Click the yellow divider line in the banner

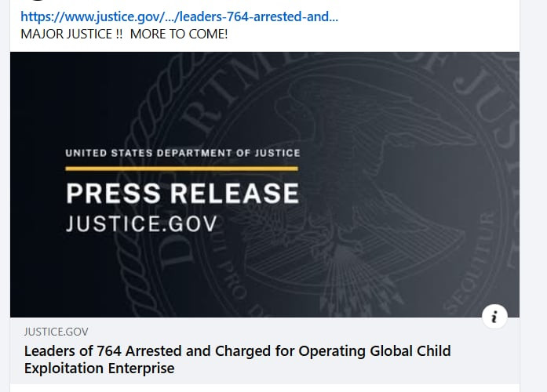pos(182,168)
